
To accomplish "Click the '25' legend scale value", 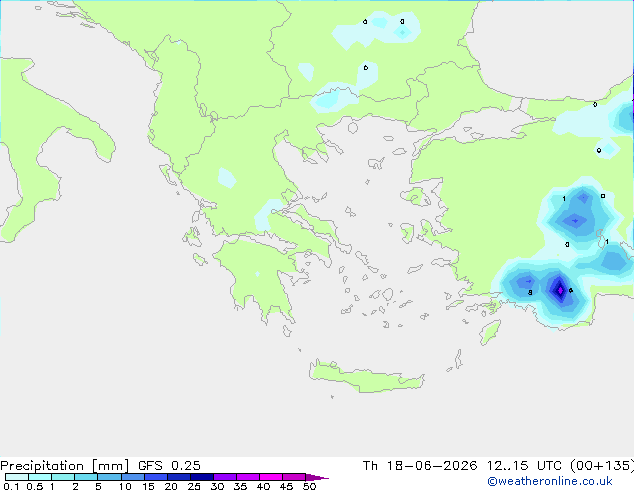I will pyautogui.click(x=194, y=486).
